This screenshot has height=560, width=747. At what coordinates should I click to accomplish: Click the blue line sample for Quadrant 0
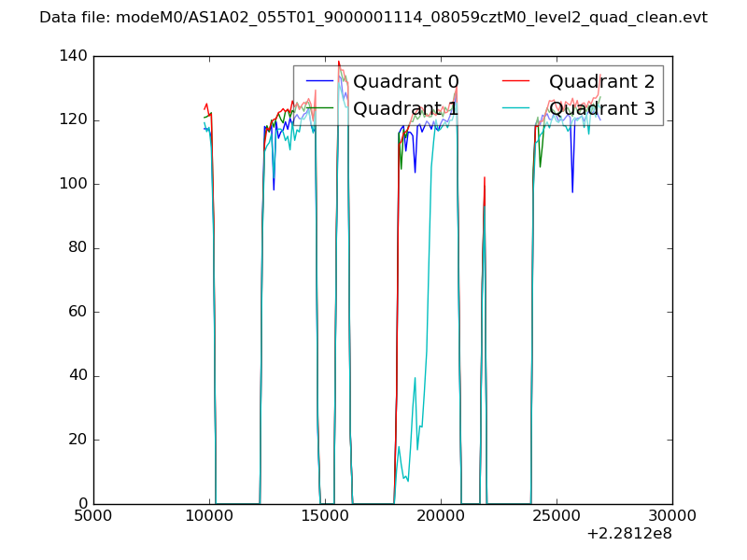pyautogui.click(x=320, y=80)
